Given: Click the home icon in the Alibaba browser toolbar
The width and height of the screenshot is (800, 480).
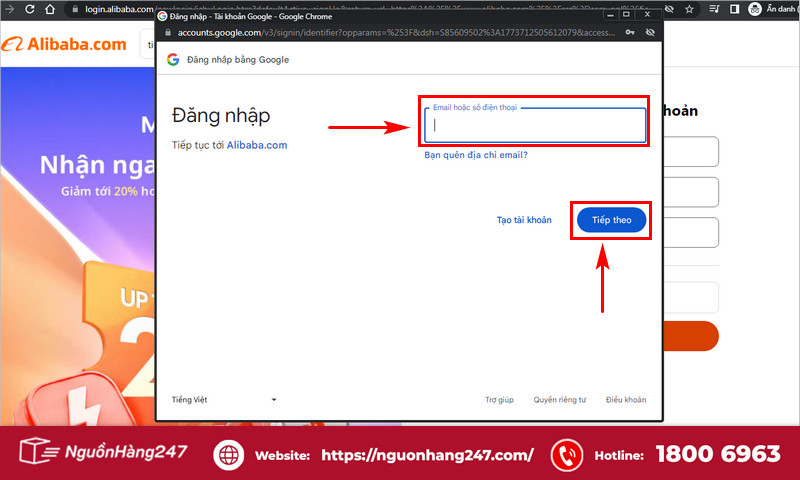Looking at the screenshot, I should (x=49, y=9).
